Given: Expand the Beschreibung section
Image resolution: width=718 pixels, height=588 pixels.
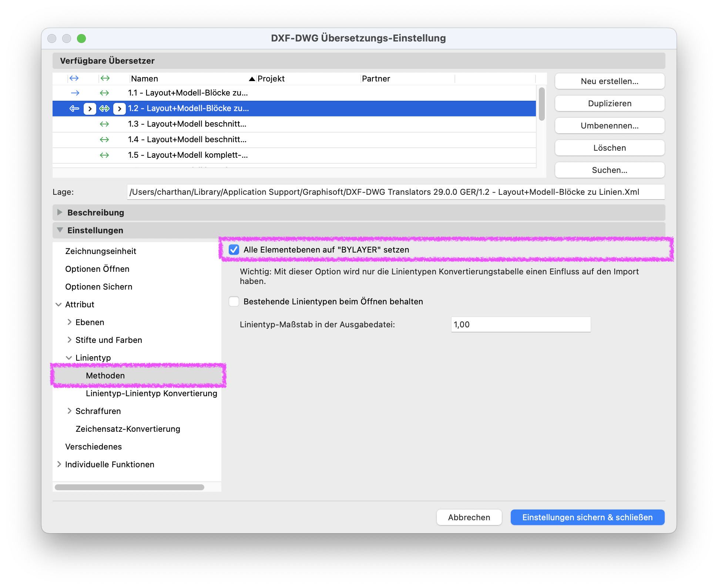Looking at the screenshot, I should pos(60,212).
